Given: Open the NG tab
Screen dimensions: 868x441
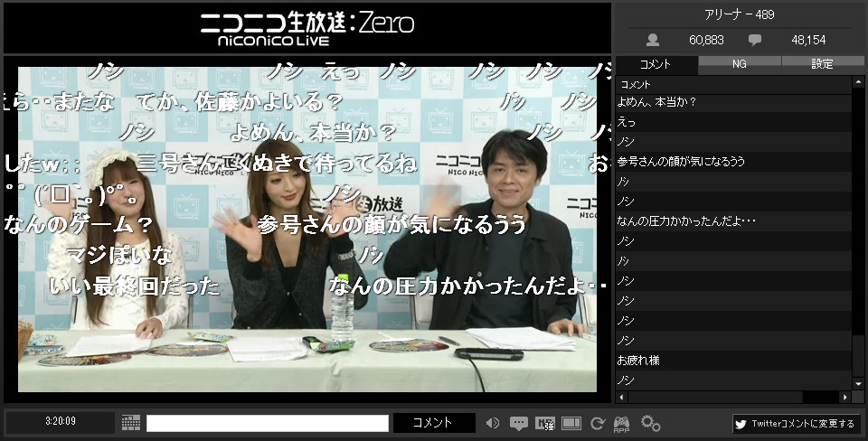Looking at the screenshot, I should click(739, 64).
